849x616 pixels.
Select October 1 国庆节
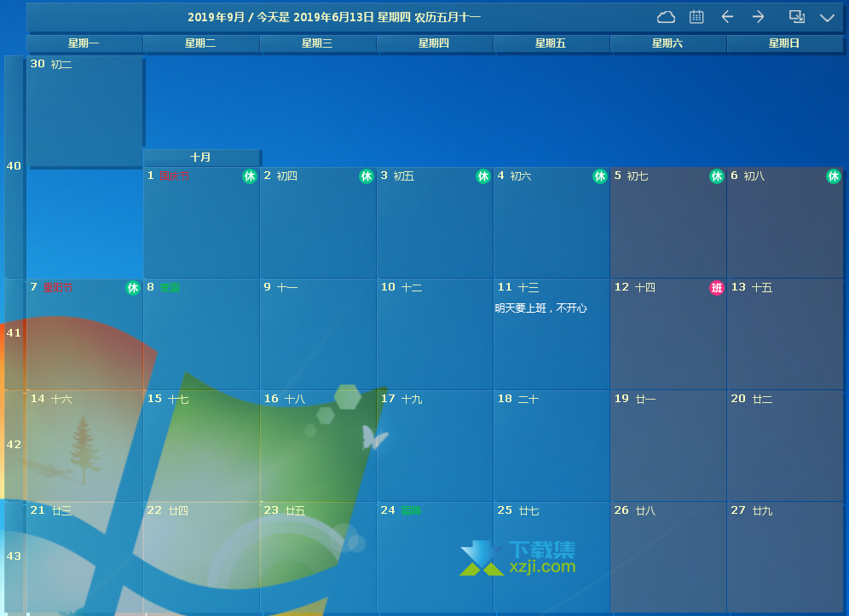click(201, 222)
